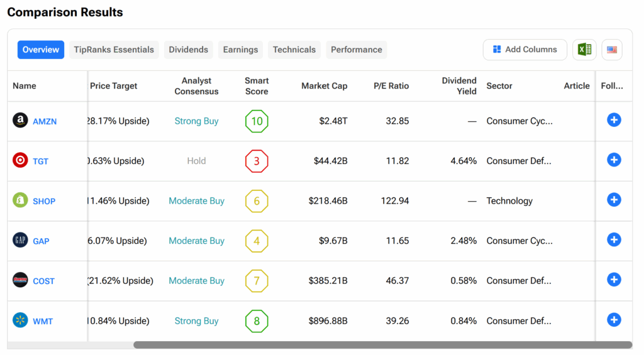Open the SHOP Moderate Buy consensus

click(196, 201)
